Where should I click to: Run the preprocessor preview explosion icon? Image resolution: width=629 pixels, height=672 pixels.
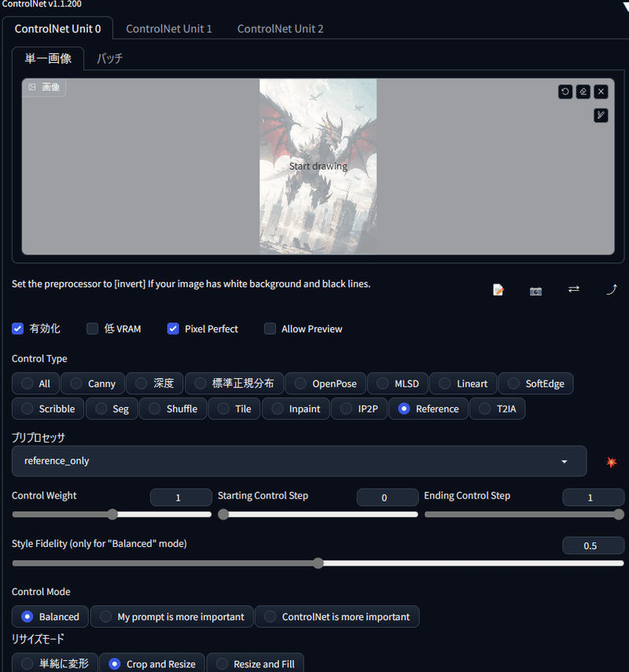[x=611, y=462]
